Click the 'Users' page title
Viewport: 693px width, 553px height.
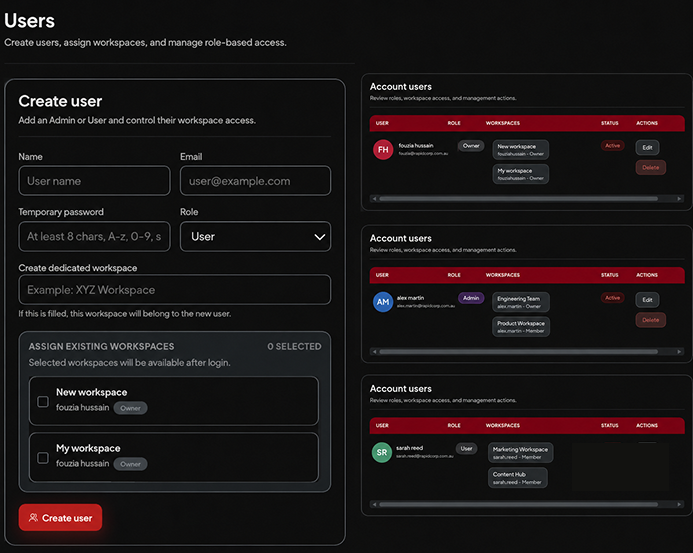(x=29, y=21)
